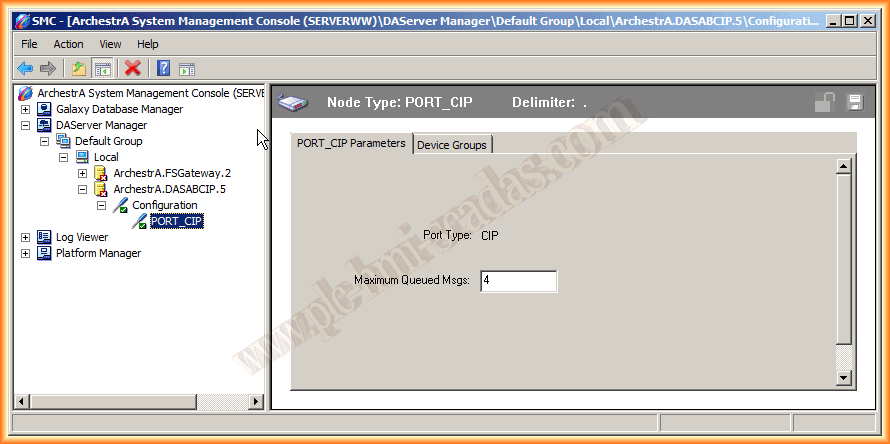This screenshot has height=444, width=890.
Task: Open the Action menu
Action: [68, 44]
